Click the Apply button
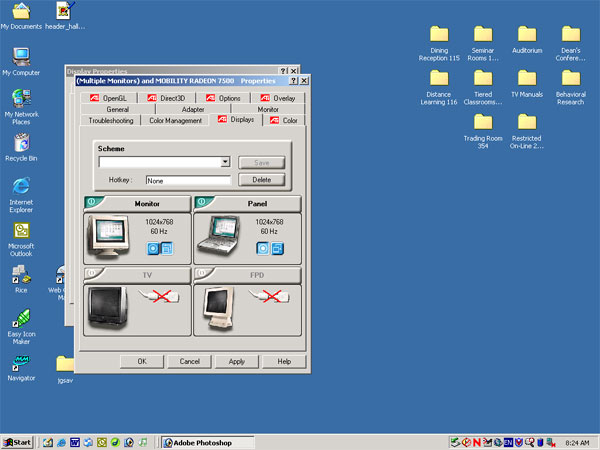 click(x=237, y=362)
